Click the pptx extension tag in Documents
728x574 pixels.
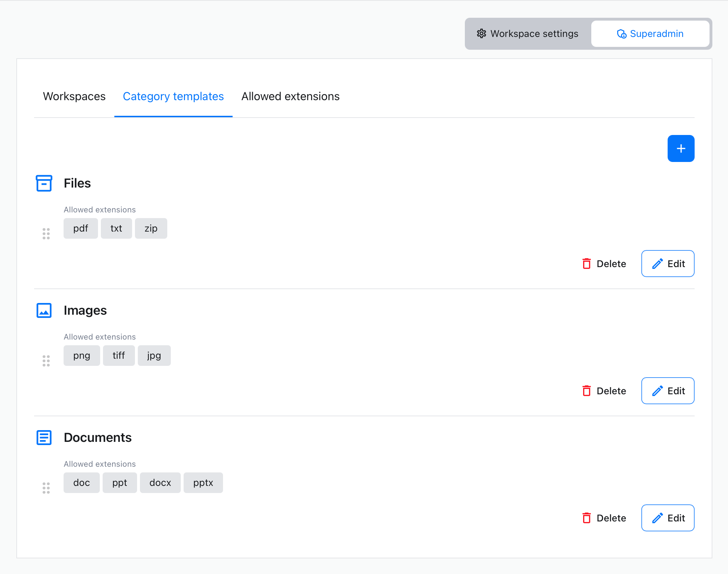[x=203, y=483]
